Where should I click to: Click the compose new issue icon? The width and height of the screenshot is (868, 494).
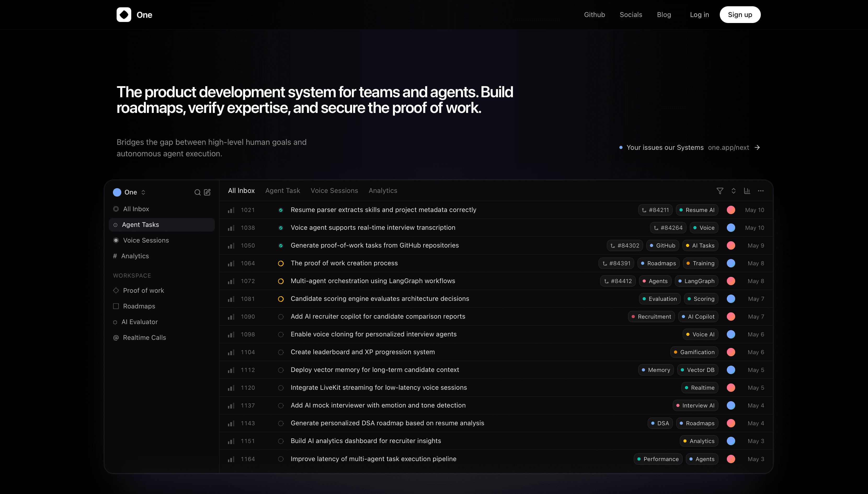207,192
